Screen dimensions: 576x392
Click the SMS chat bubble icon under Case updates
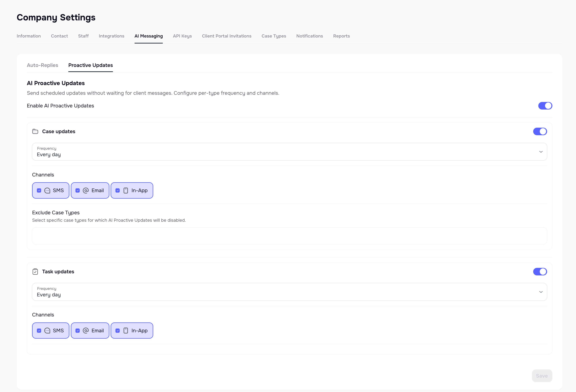coord(47,190)
